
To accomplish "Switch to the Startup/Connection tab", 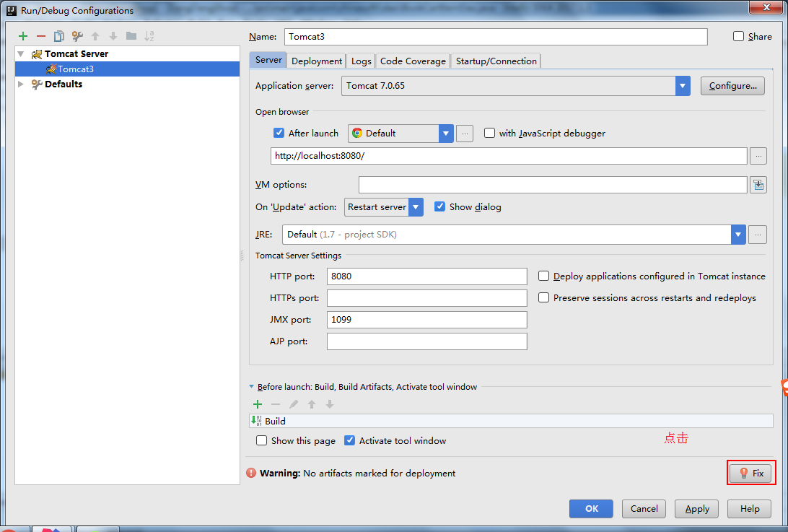I will 496,61.
